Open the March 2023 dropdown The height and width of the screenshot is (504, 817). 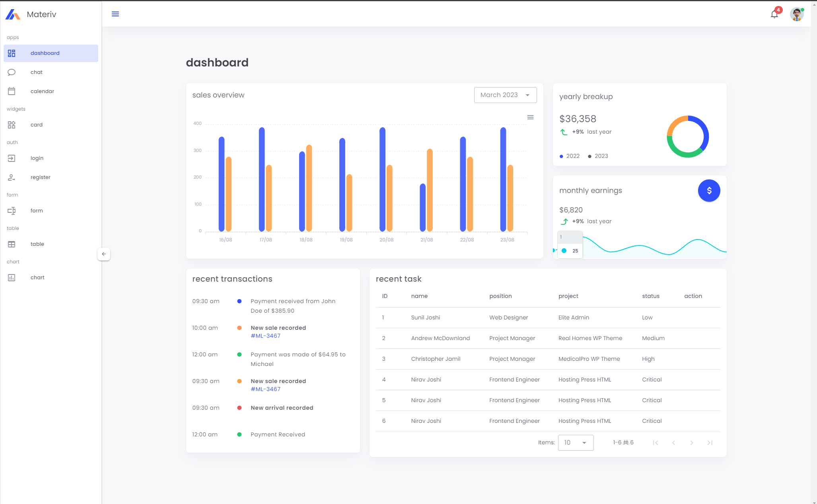[505, 95]
